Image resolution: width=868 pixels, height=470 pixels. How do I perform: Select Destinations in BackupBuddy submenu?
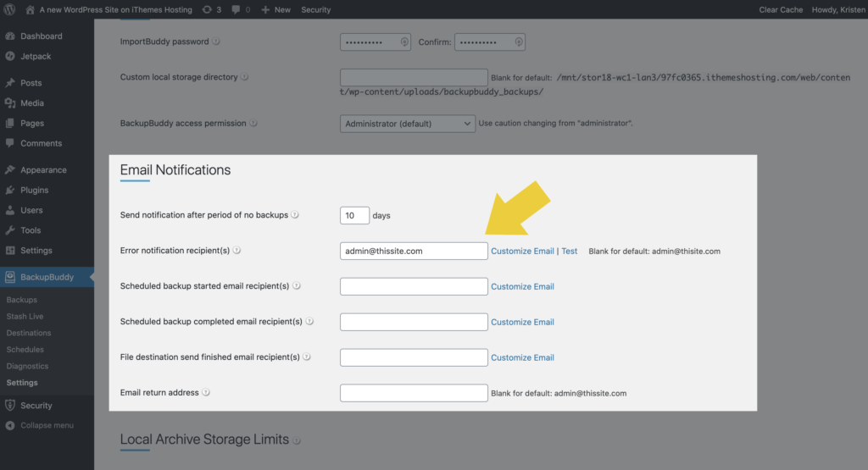point(29,333)
